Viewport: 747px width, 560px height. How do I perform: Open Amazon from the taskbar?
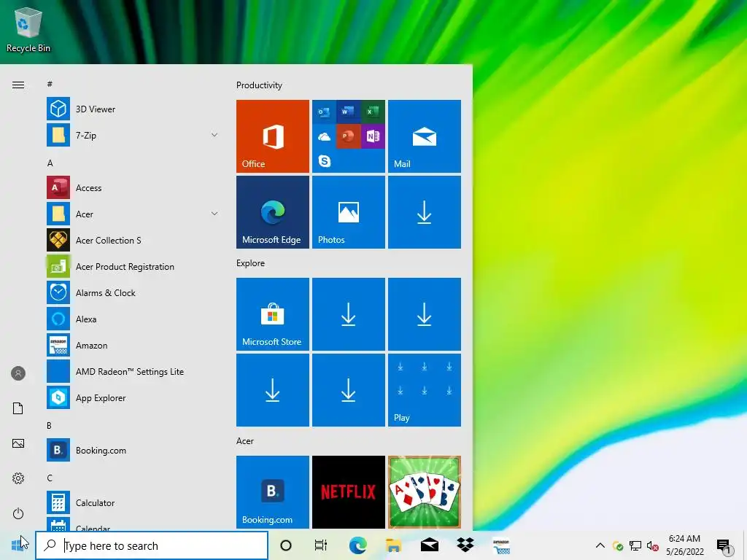(x=501, y=545)
